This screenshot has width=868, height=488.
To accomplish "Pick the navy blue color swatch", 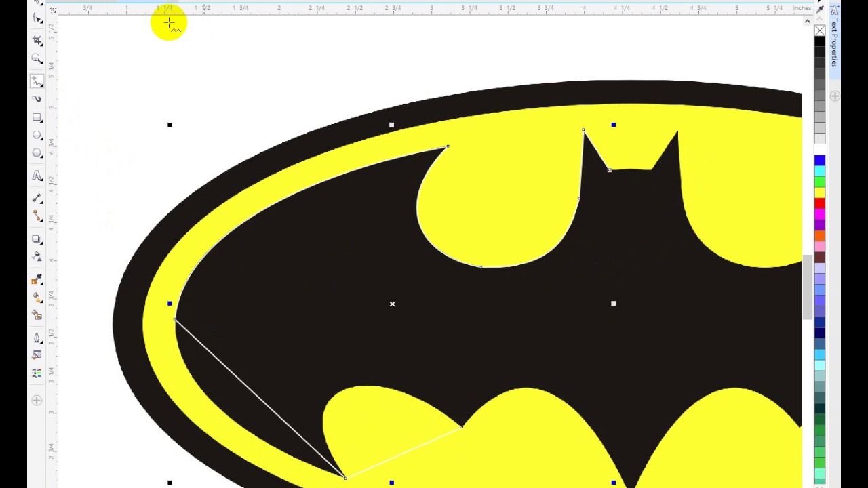I will [820, 333].
